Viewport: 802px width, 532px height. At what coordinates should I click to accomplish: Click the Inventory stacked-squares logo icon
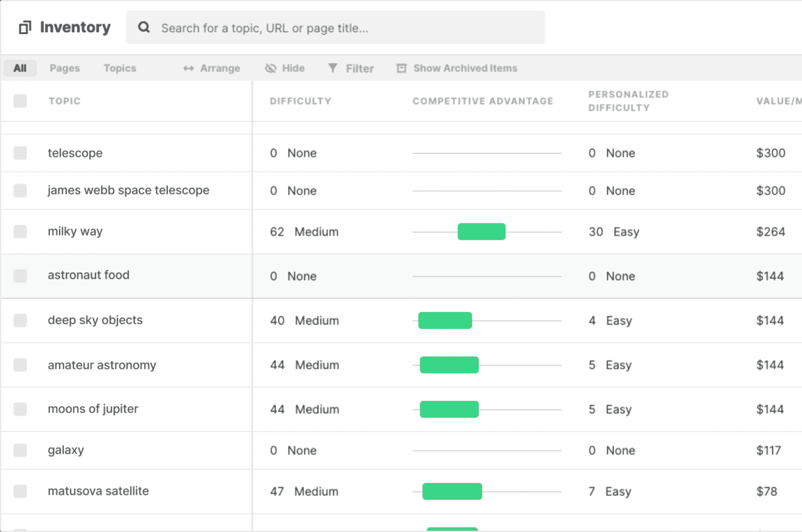coord(25,28)
